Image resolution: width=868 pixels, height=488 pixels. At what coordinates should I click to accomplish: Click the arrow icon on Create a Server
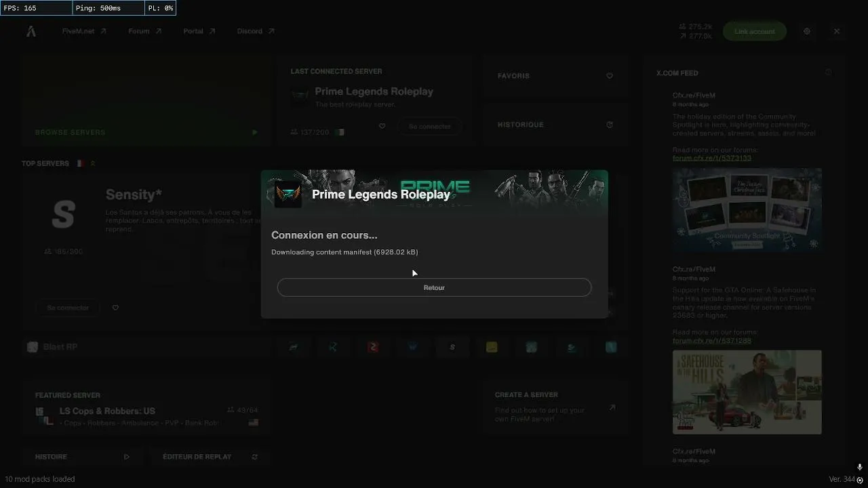coord(612,408)
